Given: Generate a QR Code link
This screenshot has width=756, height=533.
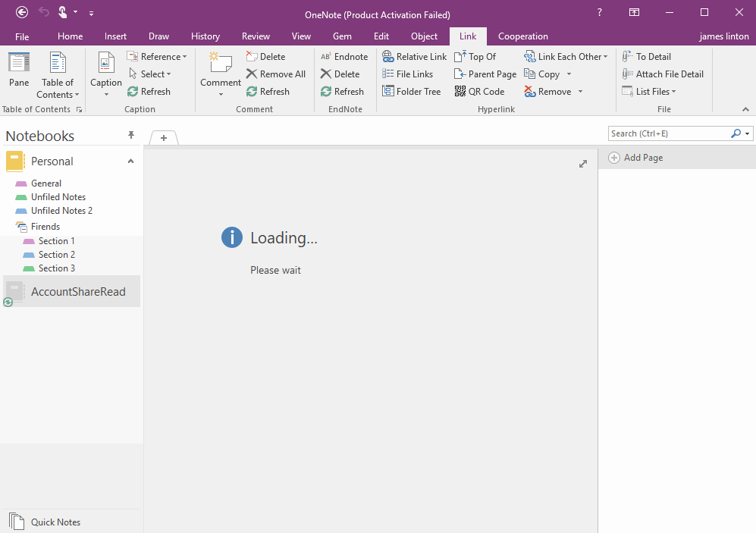Looking at the screenshot, I should (x=480, y=91).
